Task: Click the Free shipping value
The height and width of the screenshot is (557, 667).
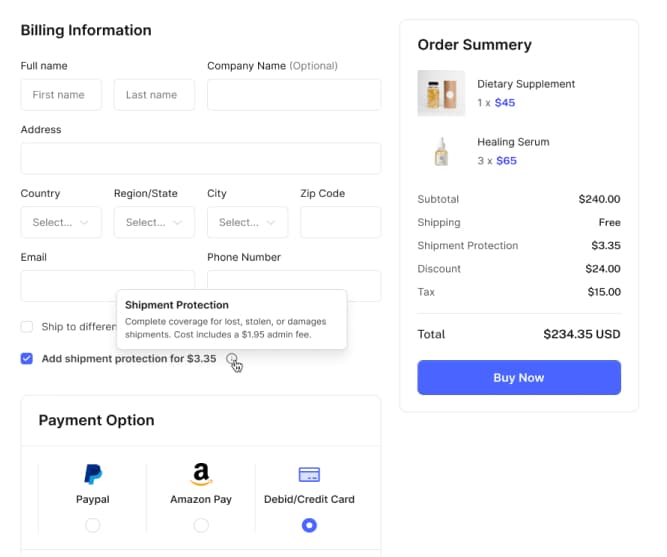Action: pyautogui.click(x=609, y=222)
